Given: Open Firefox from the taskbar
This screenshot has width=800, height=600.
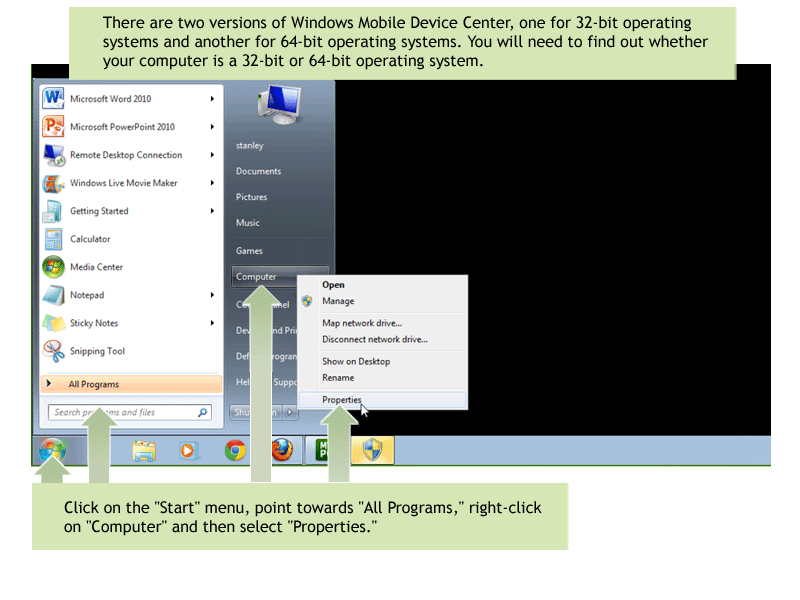Looking at the screenshot, I should click(x=282, y=451).
